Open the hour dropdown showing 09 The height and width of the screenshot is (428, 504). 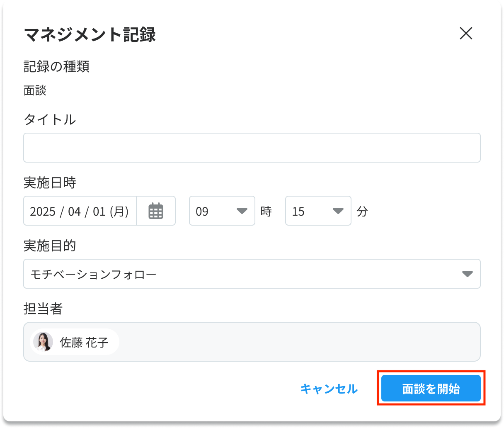pos(222,211)
